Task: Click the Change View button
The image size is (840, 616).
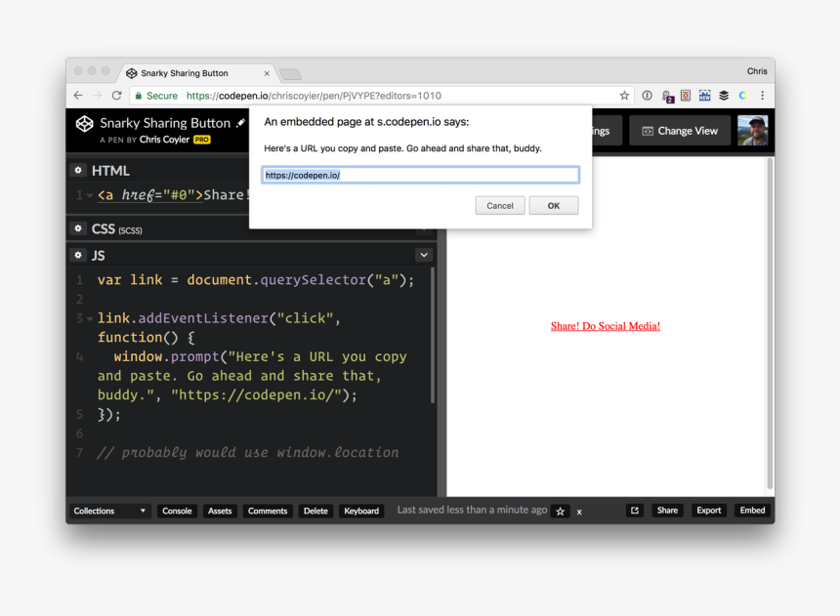Action: click(x=680, y=131)
